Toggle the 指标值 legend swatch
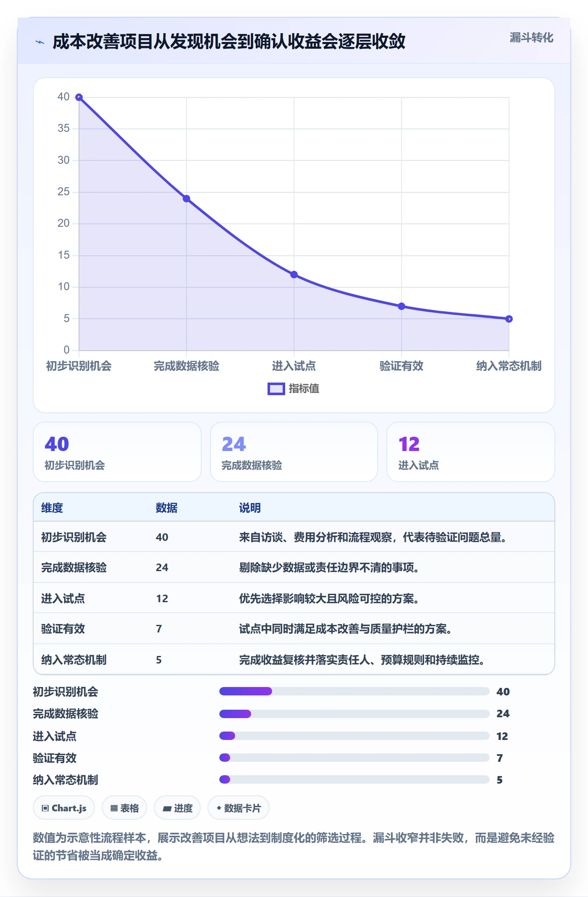588x897 pixels. (x=276, y=389)
